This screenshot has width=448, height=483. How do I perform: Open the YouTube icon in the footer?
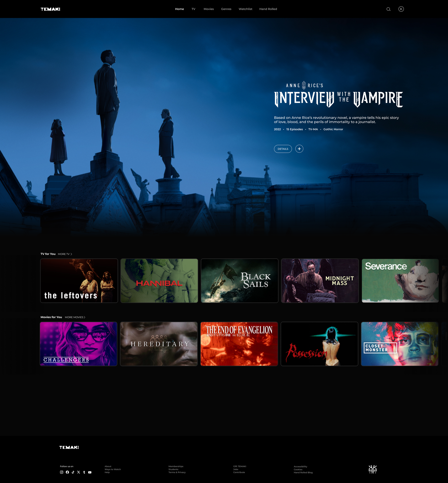90,472
